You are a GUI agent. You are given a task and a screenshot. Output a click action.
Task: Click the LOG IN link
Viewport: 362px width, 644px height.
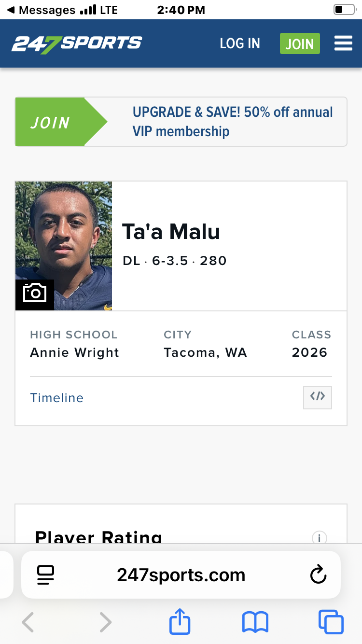coord(240,43)
